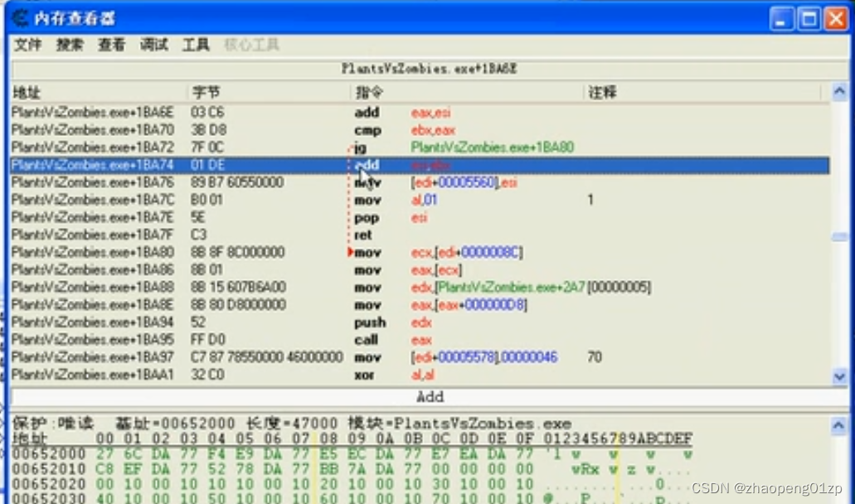Open the 搜索 menu
Image resolution: width=855 pixels, height=504 pixels.
(x=70, y=45)
